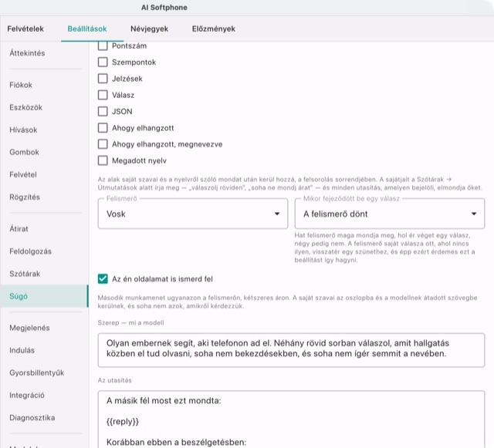Open Gyorsbillentyűk settings
494x448 pixels.
[44, 372]
